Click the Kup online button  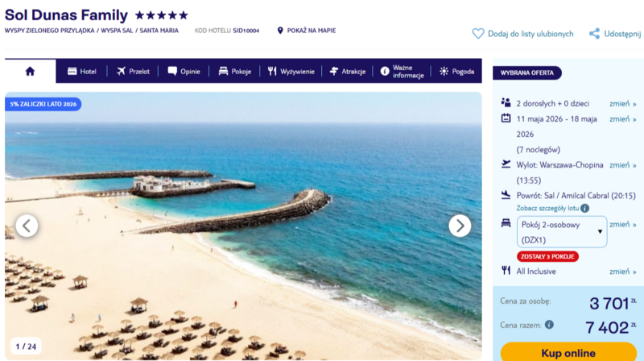(x=568, y=352)
